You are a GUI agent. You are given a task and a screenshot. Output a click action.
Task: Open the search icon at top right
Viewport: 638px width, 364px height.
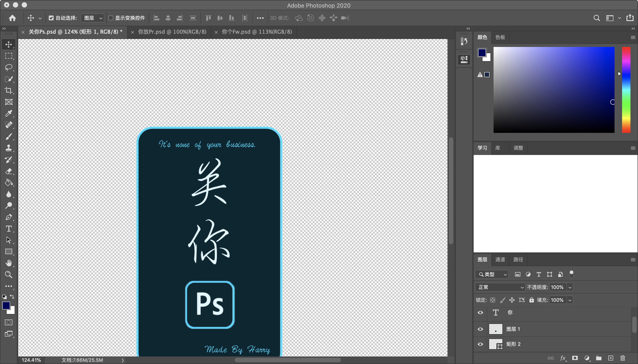point(597,18)
